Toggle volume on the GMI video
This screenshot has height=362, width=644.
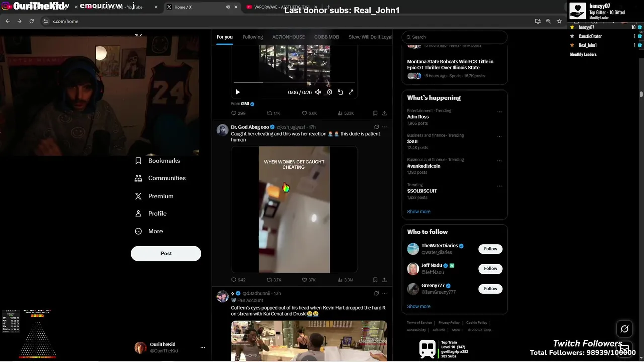318,92
